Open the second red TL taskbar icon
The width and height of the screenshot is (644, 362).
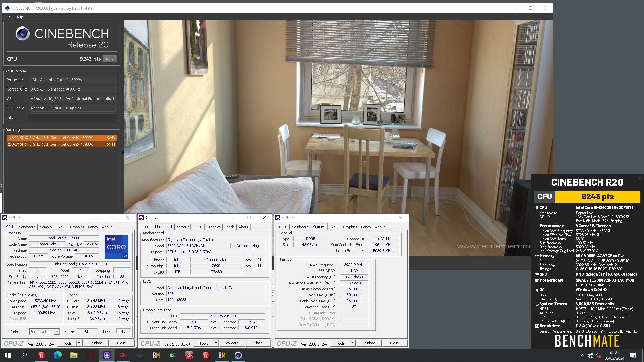click(206, 355)
